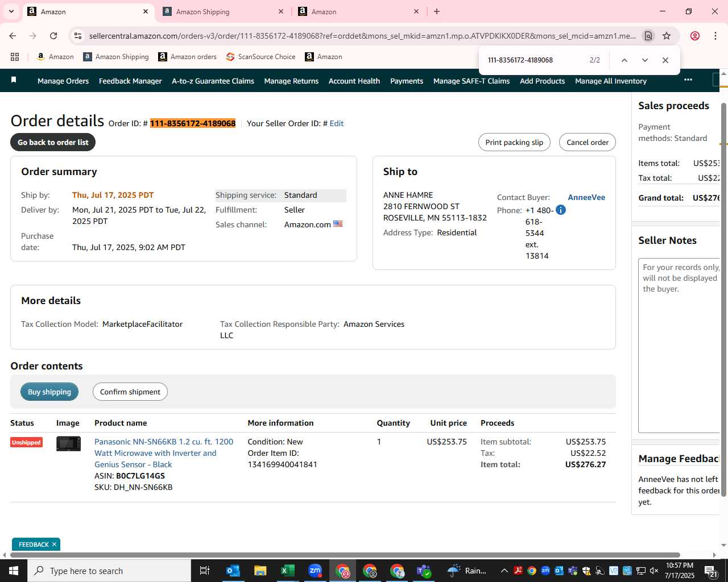Click the muted volume tray icon

(654, 571)
